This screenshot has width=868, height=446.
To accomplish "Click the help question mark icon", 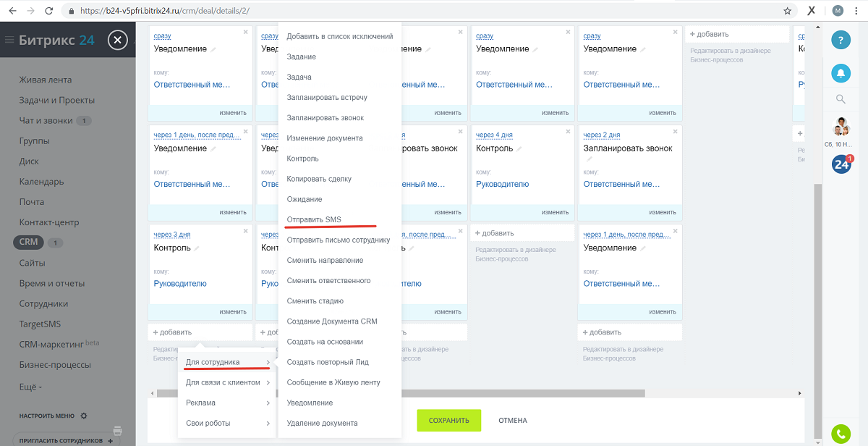I will point(841,41).
